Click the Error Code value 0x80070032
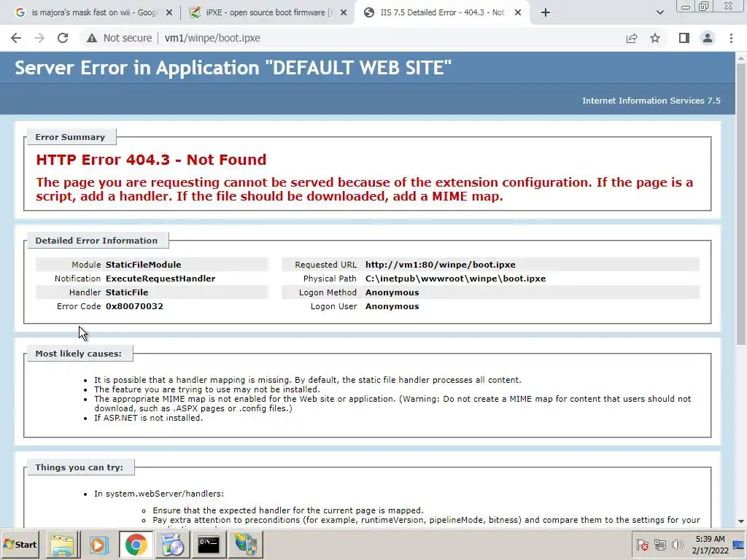 [134, 306]
